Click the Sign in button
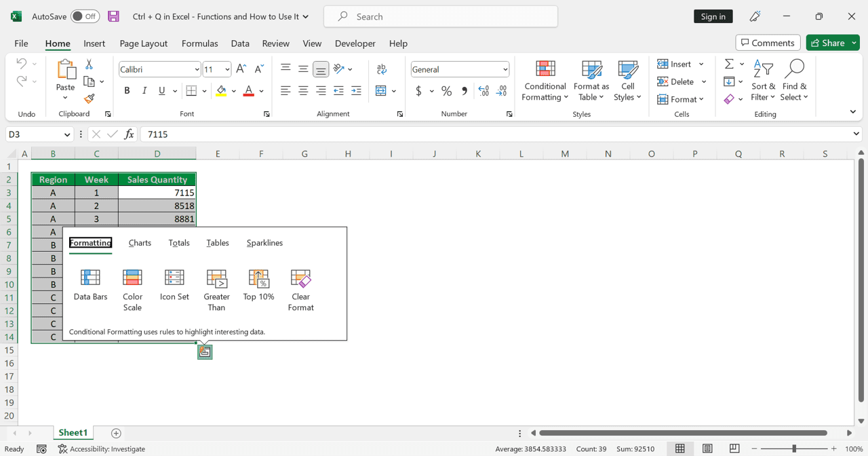The height and width of the screenshot is (456, 868). (x=713, y=16)
